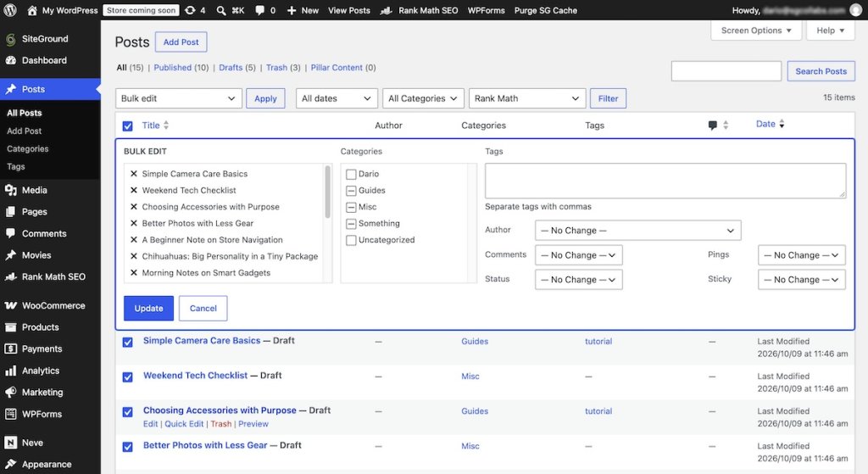Open the WooCommerce sidebar icon
The image size is (868, 474).
[x=10, y=305]
